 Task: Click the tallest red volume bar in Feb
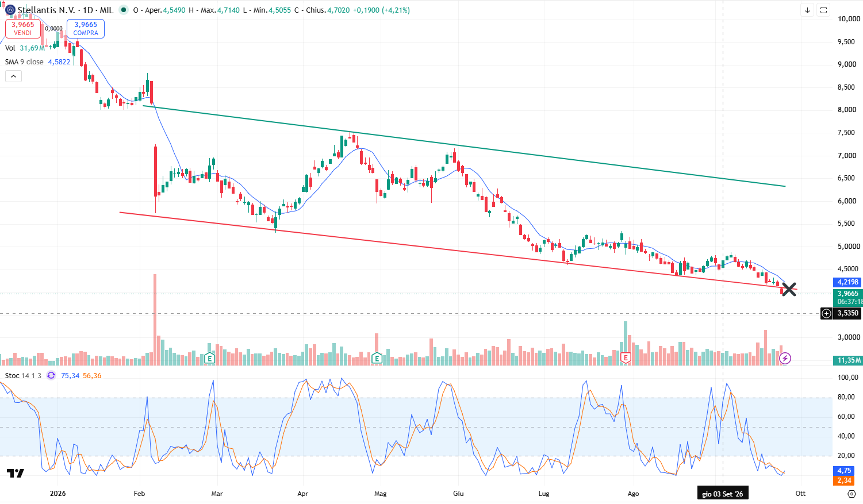click(x=155, y=320)
